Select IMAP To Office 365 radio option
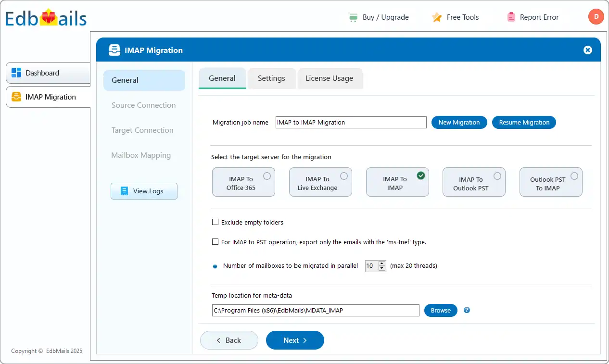609x364 pixels. click(x=266, y=176)
